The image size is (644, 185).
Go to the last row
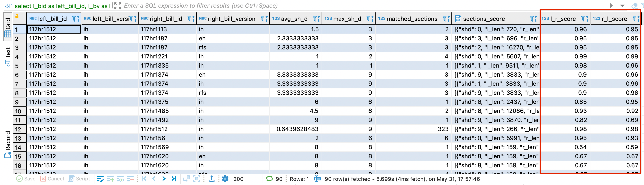point(174,179)
